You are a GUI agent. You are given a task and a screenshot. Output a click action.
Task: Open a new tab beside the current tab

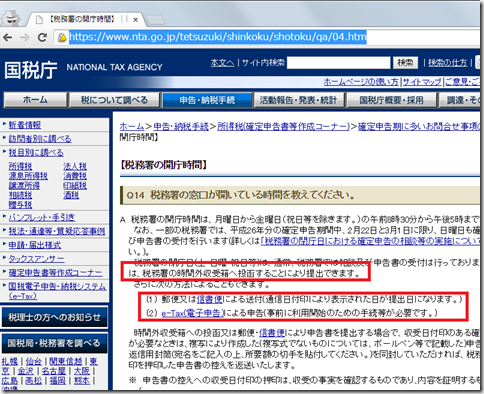point(155,20)
